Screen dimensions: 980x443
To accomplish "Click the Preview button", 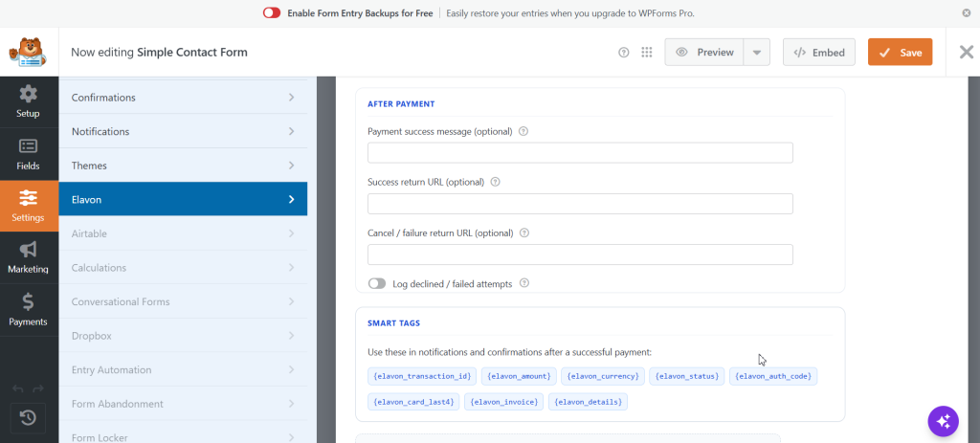I will 704,53.
